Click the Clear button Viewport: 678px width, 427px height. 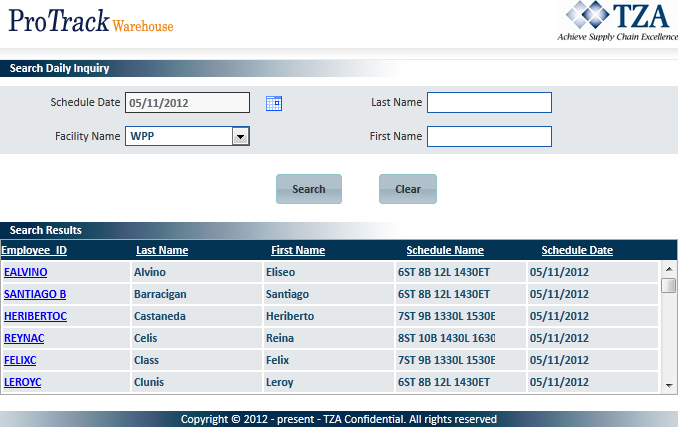pyautogui.click(x=408, y=189)
